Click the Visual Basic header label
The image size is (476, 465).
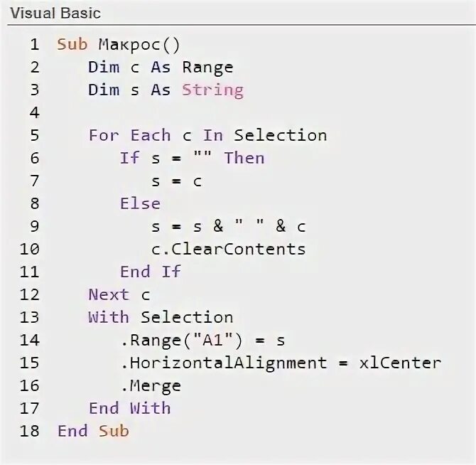[x=55, y=13]
